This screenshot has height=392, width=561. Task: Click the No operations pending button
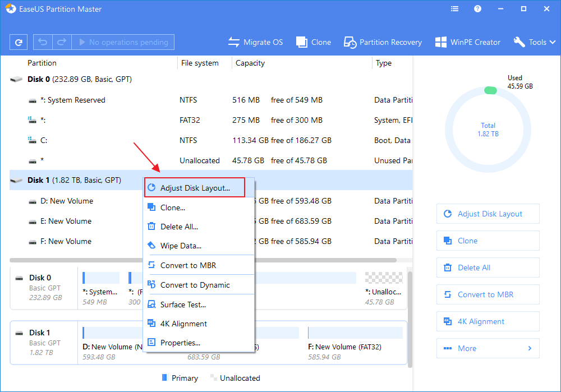pos(123,42)
